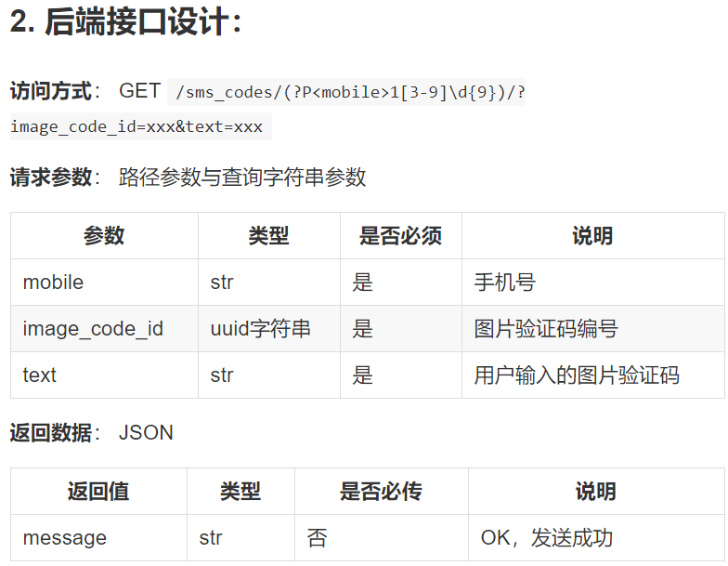
Task: Click the 'uuid字符串' type cell
Action: click(269, 329)
